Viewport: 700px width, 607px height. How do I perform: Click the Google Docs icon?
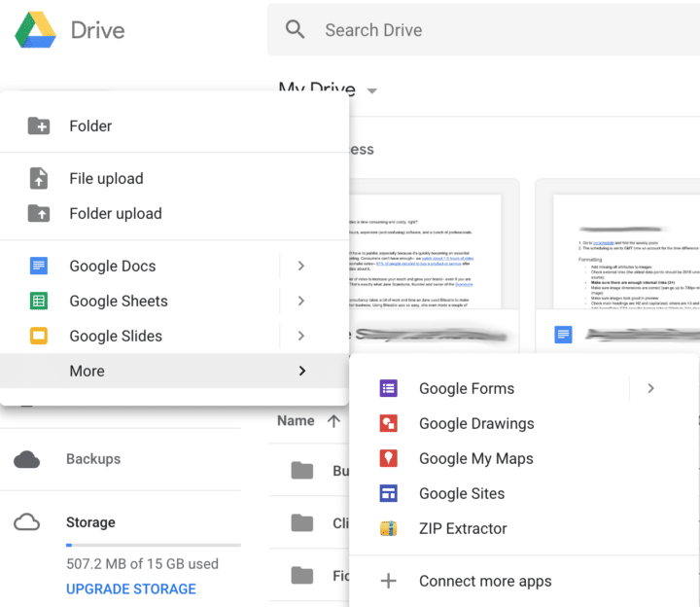tap(39, 266)
